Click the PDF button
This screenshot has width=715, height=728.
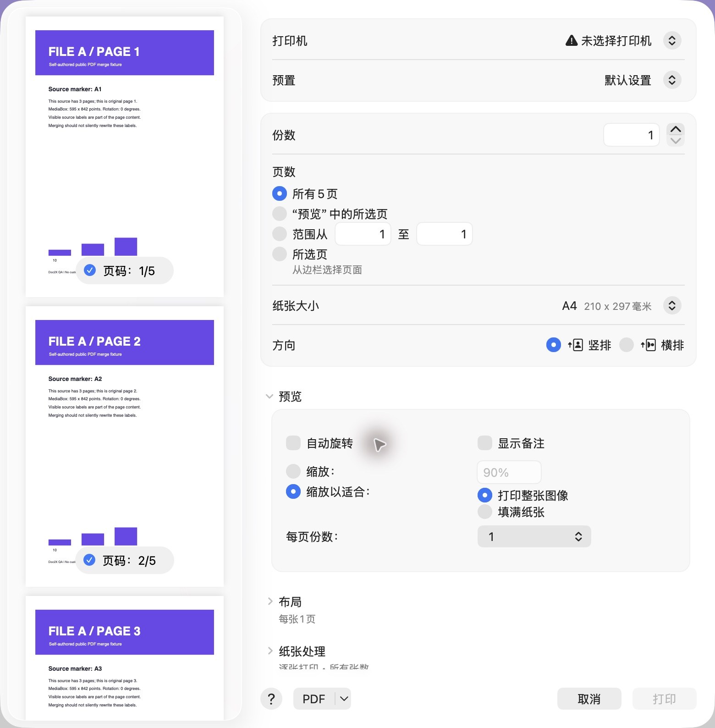[x=314, y=699]
